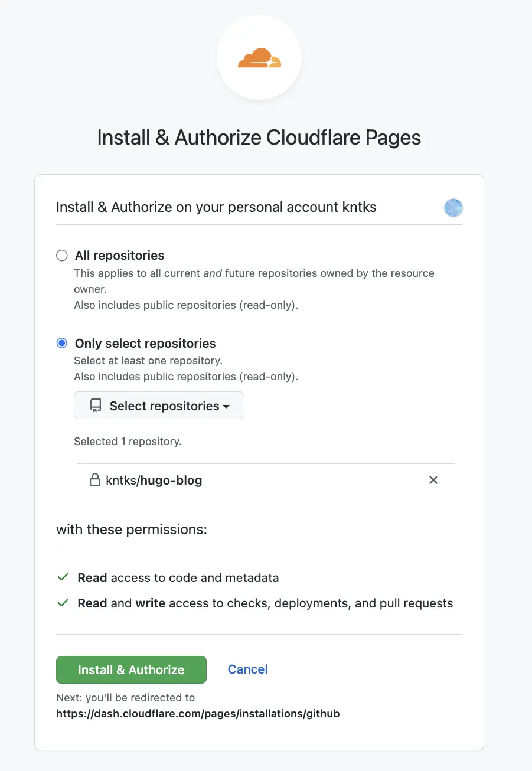Click the lock icon beside kntks/hugo-blog

[x=95, y=480]
